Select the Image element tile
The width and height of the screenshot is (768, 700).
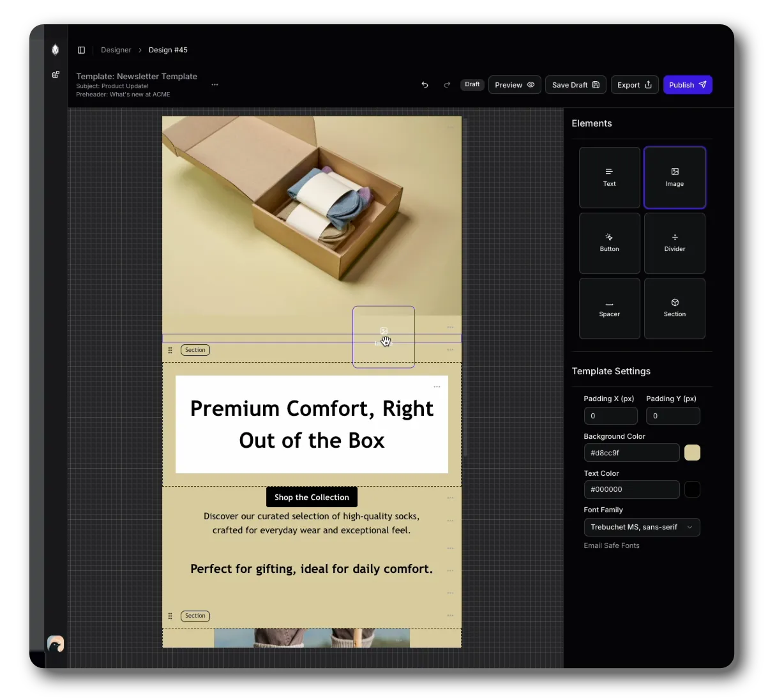click(x=674, y=178)
